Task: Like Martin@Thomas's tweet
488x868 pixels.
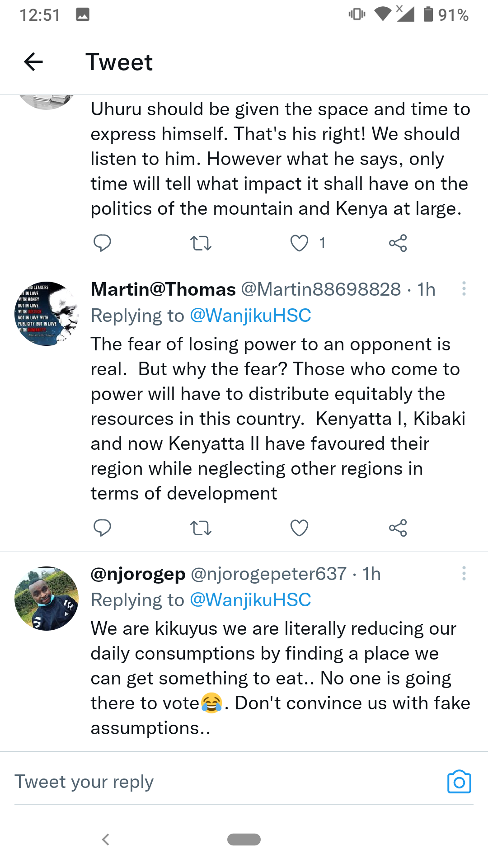Action: coord(299,528)
